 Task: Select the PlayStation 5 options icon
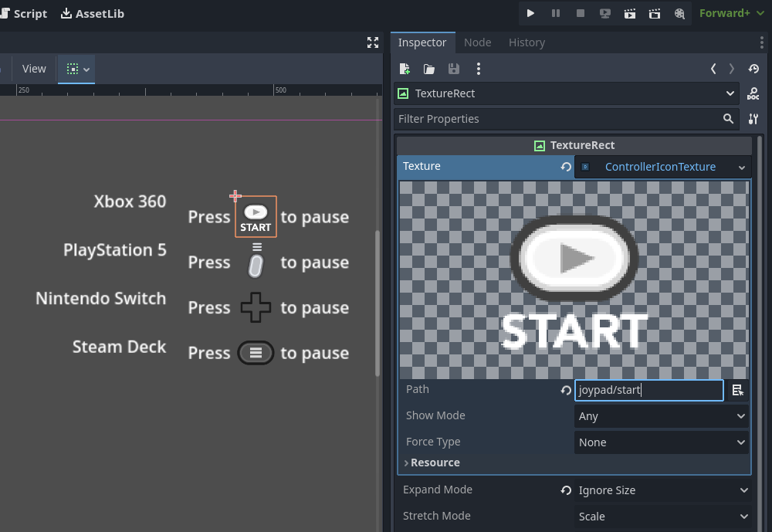point(256,261)
